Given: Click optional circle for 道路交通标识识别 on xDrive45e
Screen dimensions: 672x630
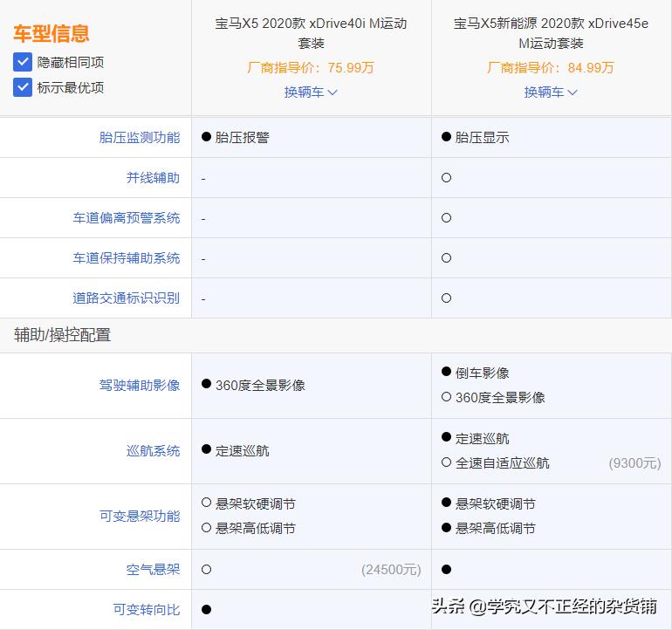Looking at the screenshot, I should click(446, 298).
